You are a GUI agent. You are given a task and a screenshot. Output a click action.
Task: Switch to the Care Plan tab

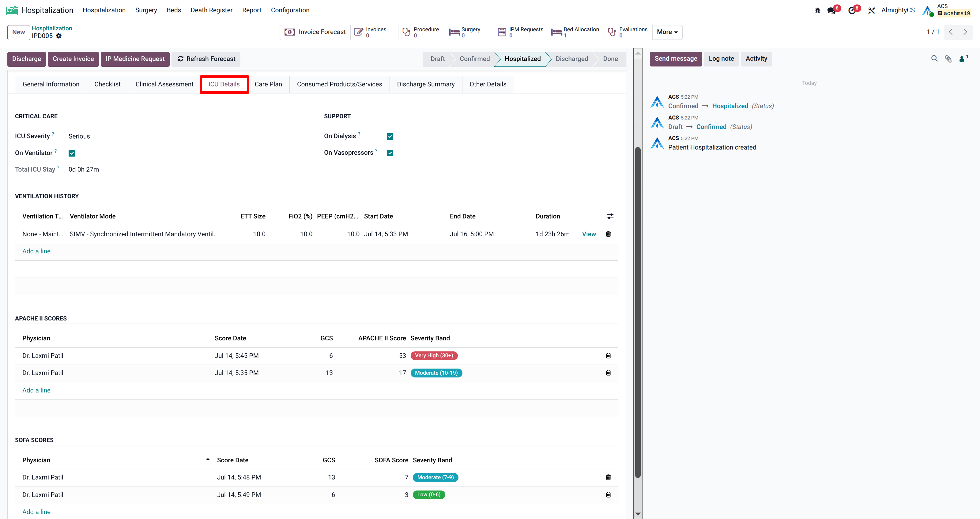(x=268, y=84)
